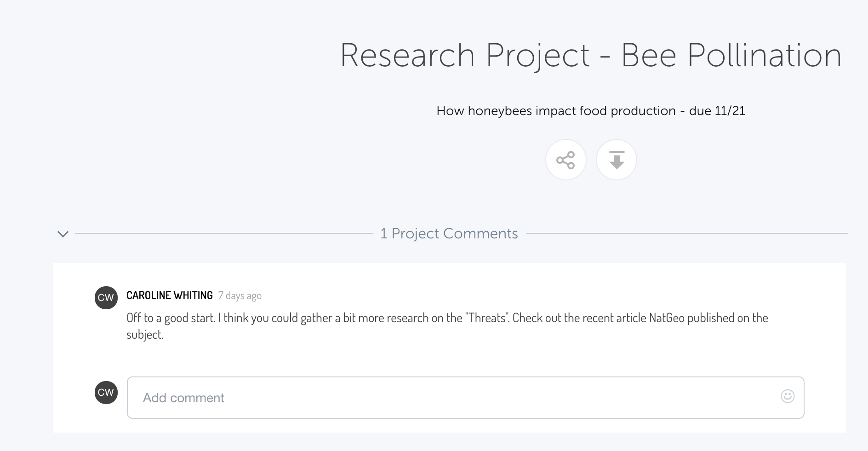Click the '1 Project Comments' heading
The height and width of the screenshot is (451, 868).
(449, 234)
